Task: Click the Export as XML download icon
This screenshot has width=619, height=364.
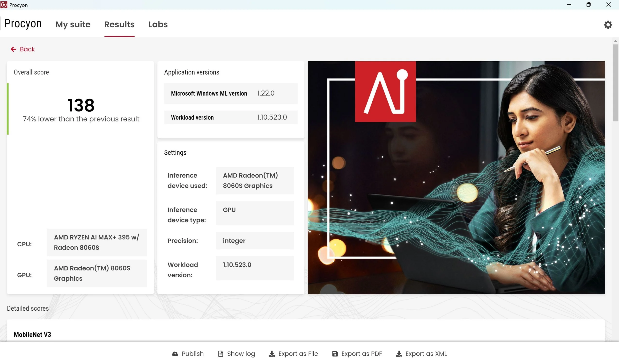Action: [399, 354]
